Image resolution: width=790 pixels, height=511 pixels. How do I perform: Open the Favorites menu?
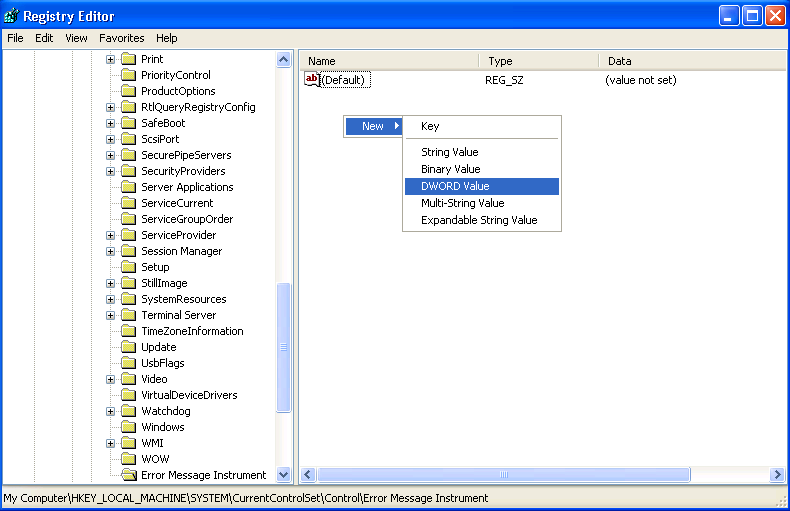(121, 38)
